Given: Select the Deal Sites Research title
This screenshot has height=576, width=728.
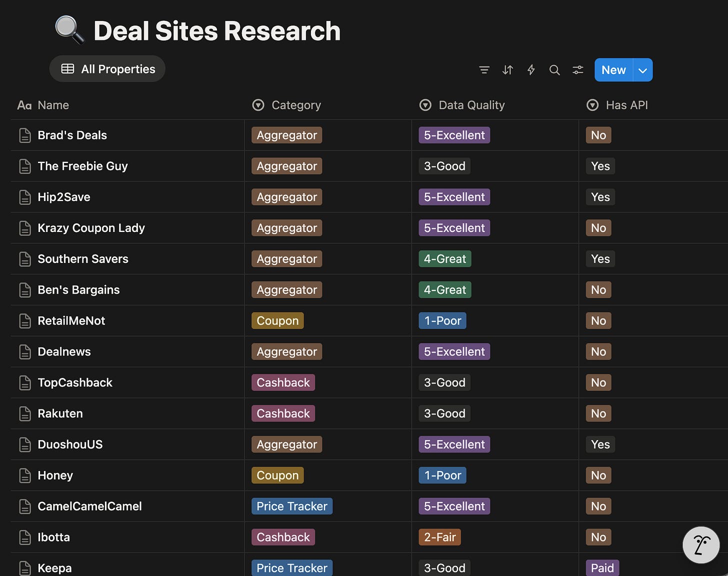Looking at the screenshot, I should tap(217, 31).
